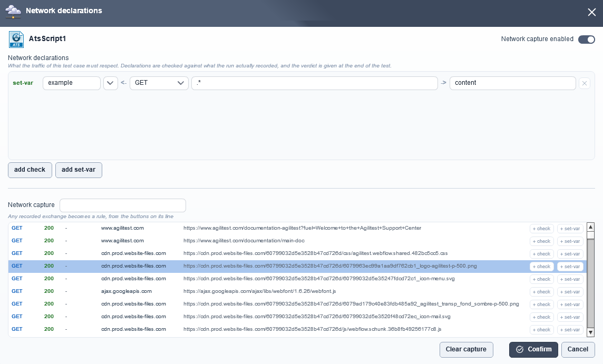Close the Network declarations dialog
The image size is (603, 364).
click(591, 12)
